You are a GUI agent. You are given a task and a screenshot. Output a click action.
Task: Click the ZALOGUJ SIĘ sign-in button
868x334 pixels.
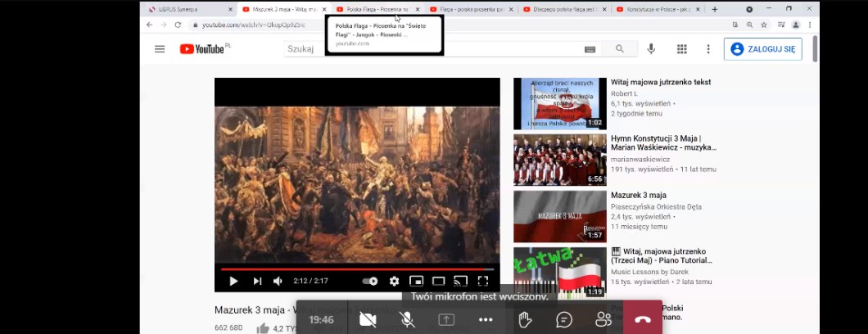tap(762, 49)
